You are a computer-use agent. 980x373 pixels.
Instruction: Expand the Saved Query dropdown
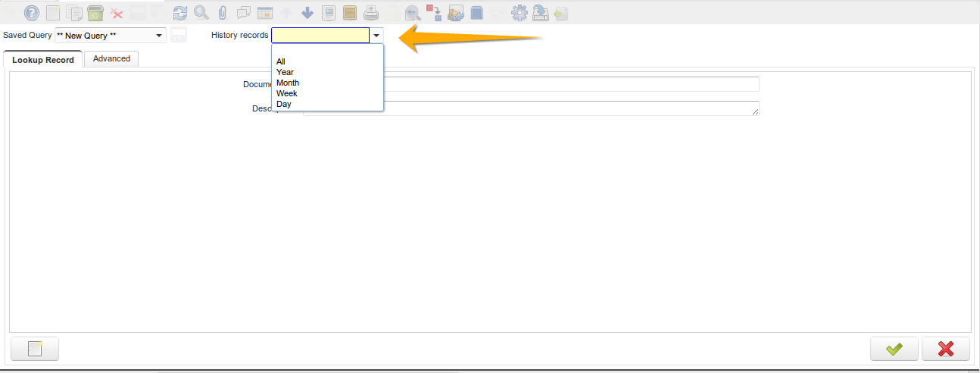click(159, 36)
